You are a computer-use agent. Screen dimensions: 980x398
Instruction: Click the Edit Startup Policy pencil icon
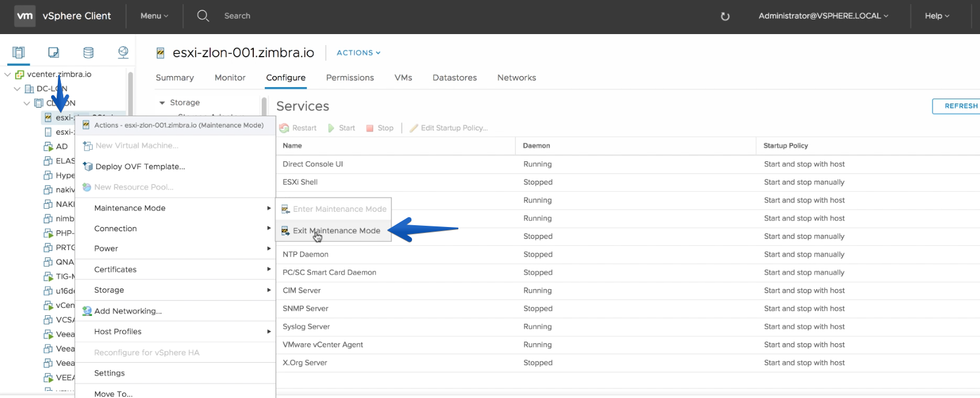tap(414, 128)
